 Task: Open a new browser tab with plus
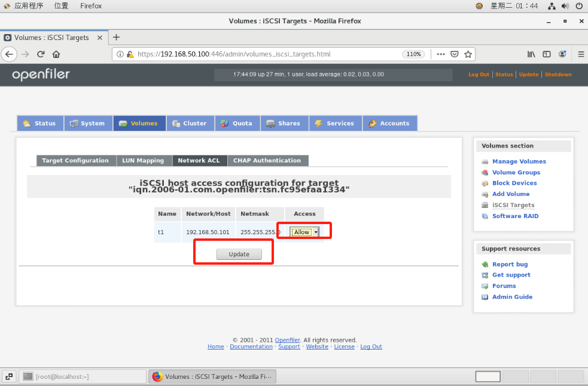pyautogui.click(x=116, y=38)
